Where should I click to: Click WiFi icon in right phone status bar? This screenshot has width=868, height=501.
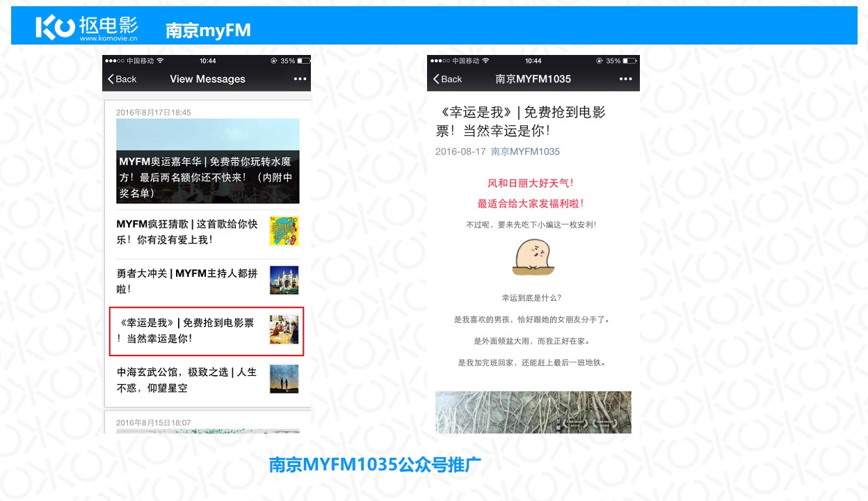click(486, 61)
